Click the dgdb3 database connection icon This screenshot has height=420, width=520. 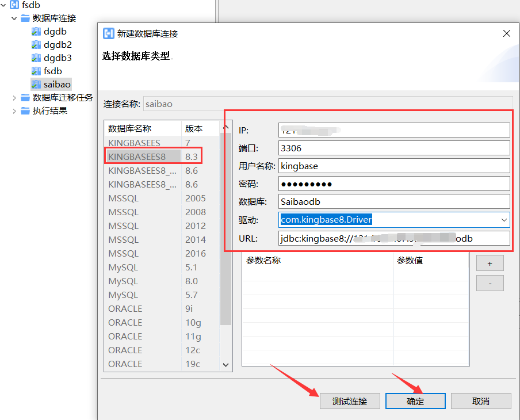[x=36, y=58]
